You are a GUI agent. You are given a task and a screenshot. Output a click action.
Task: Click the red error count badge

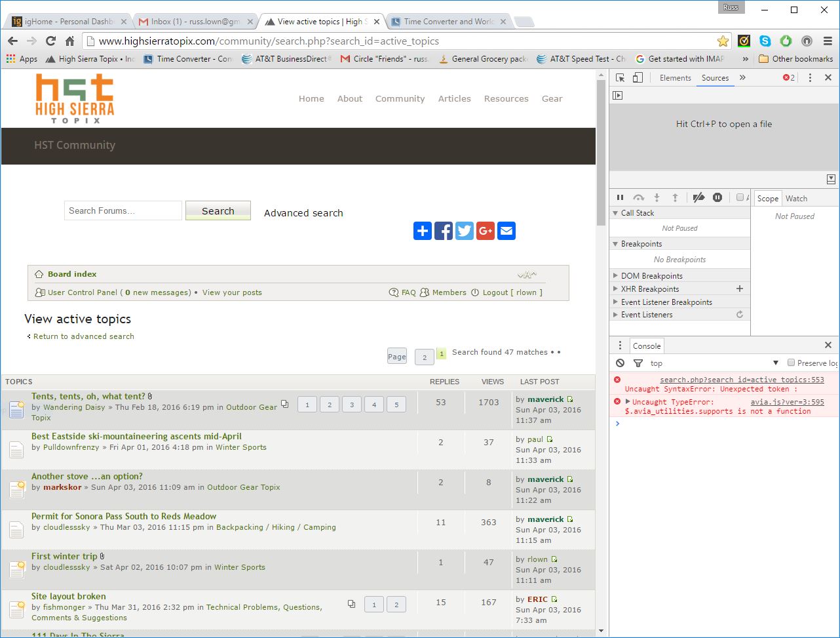[789, 77]
